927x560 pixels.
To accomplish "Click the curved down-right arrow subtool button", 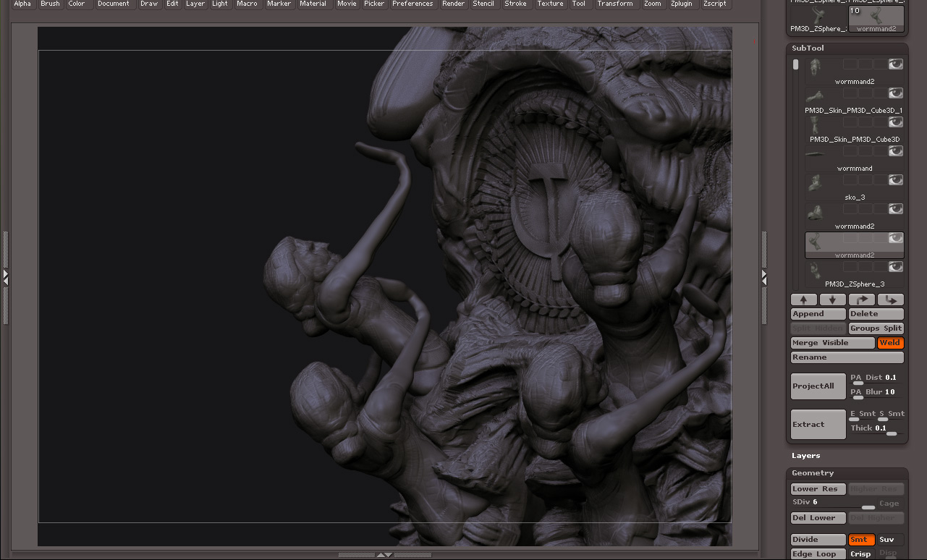I will pos(891,300).
